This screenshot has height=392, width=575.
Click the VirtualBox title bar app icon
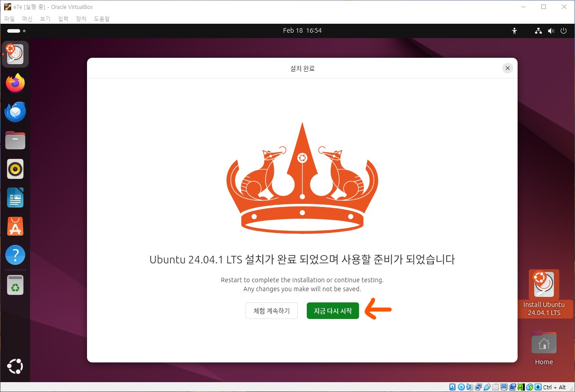pyautogui.click(x=7, y=7)
